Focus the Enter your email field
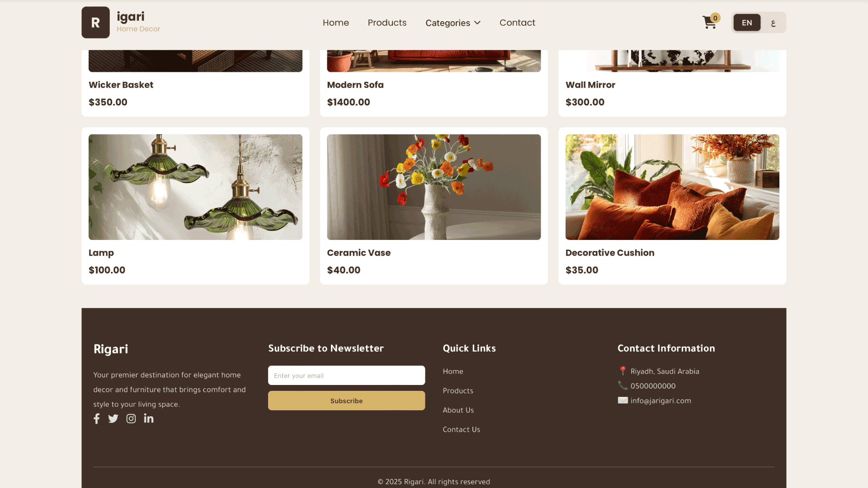 click(346, 375)
